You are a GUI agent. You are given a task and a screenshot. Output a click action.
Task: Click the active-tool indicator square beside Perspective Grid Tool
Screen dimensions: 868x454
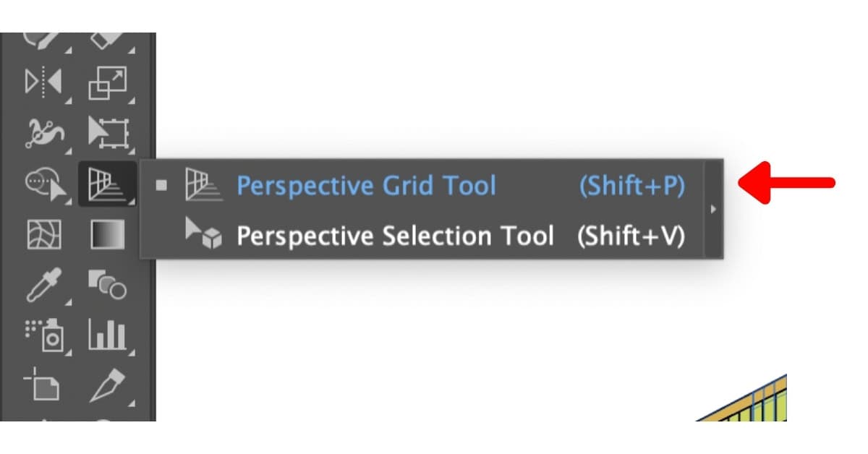tap(163, 186)
